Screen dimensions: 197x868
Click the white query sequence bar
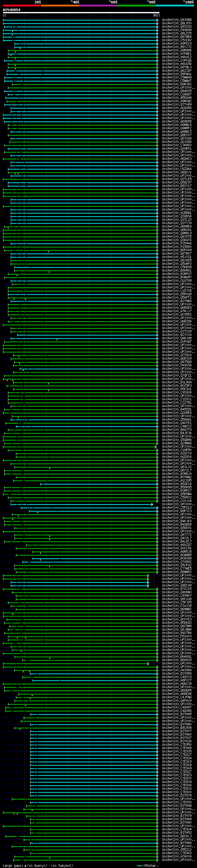81,12
